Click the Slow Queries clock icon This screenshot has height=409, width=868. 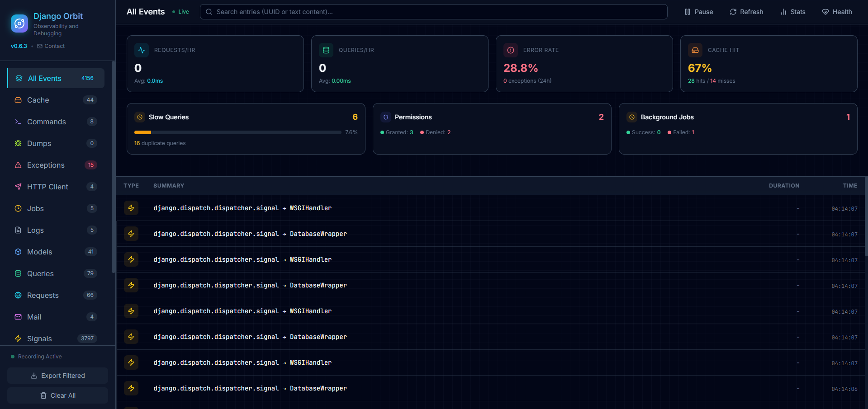[140, 117]
